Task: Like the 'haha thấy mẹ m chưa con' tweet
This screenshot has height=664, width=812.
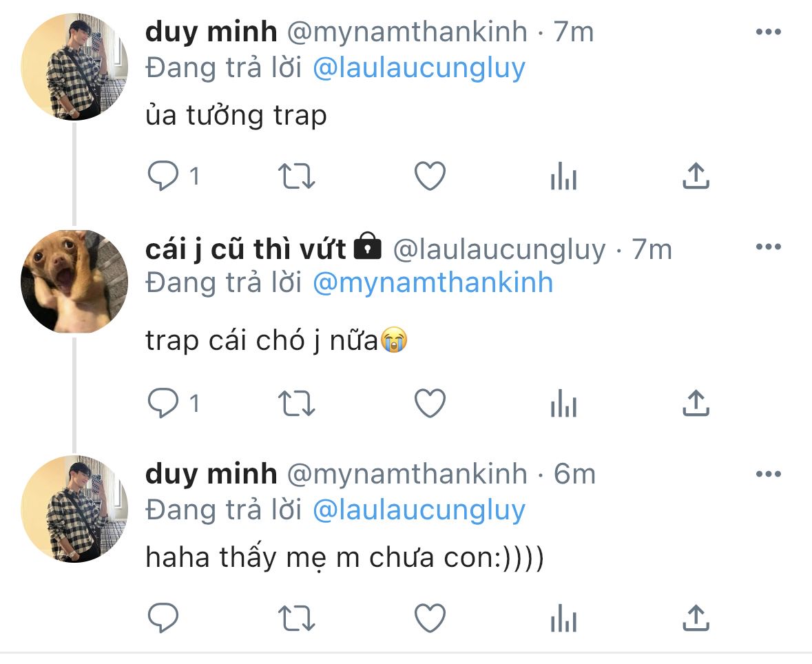Action: [430, 618]
